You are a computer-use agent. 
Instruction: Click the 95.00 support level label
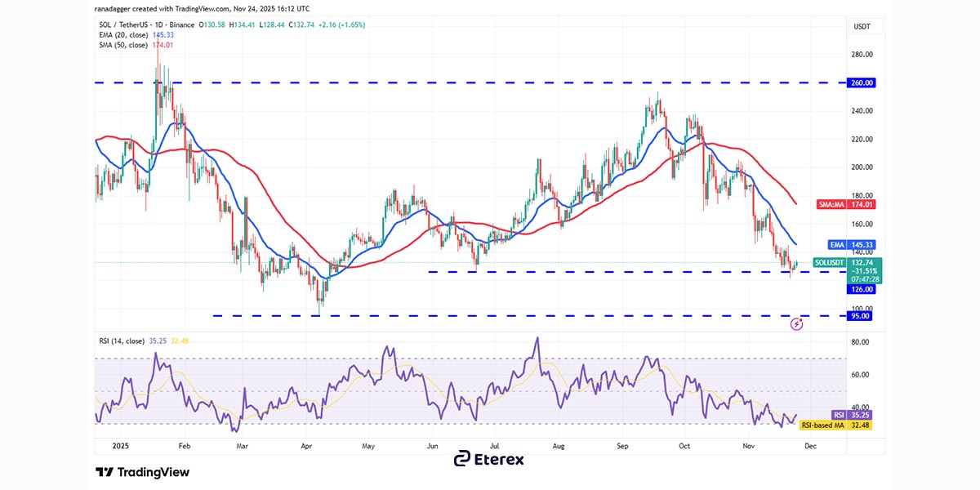[861, 316]
